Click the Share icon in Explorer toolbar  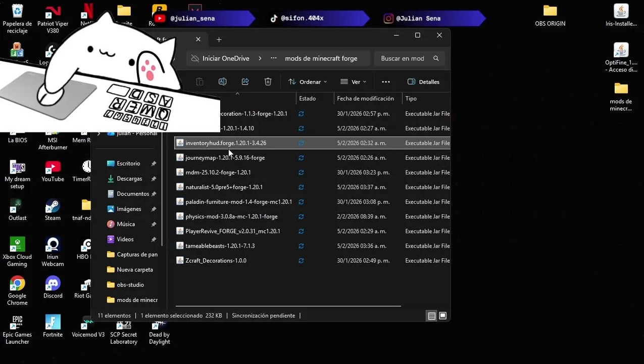coord(245,81)
